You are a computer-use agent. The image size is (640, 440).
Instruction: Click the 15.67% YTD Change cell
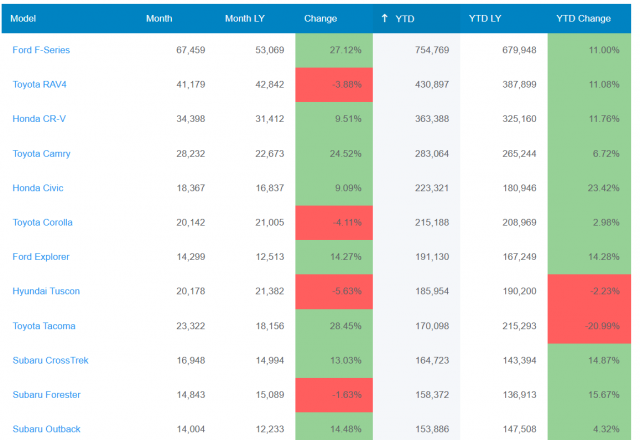[589, 395]
